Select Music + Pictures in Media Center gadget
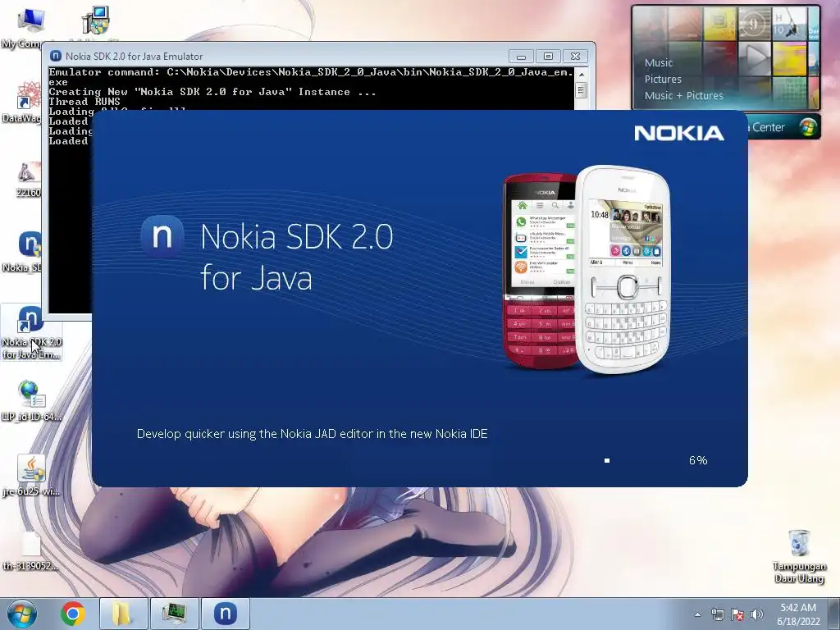Viewport: 840px width, 630px height. 683,96
